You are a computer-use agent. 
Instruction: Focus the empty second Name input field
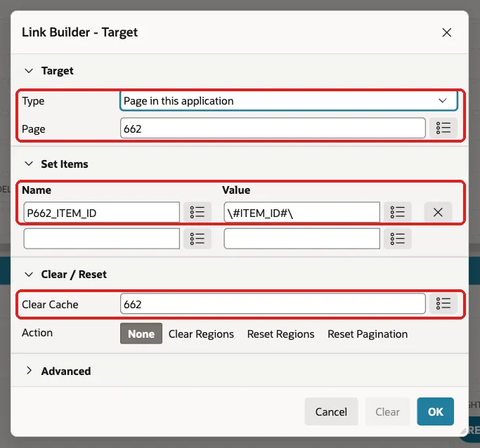tap(102, 239)
